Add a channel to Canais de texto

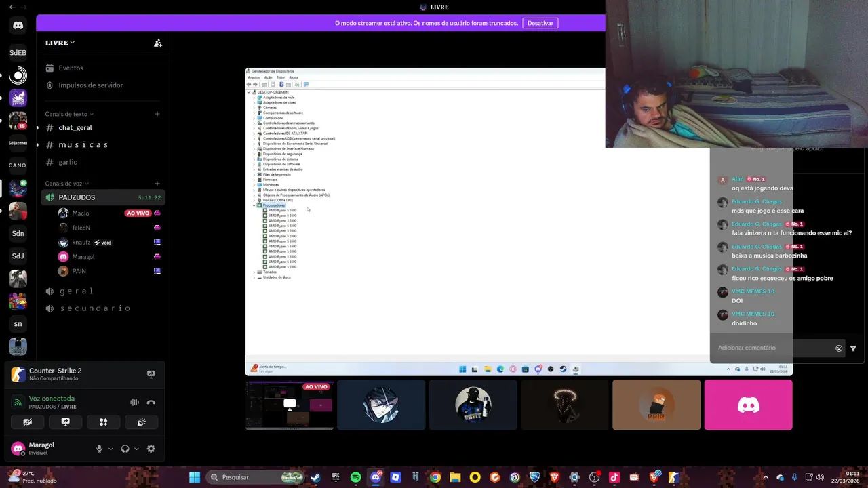click(x=157, y=114)
